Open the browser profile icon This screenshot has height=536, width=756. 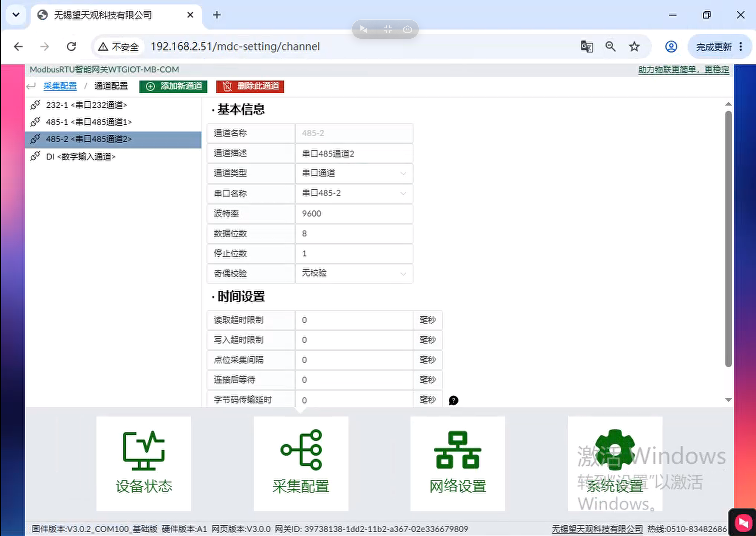pos(671,46)
